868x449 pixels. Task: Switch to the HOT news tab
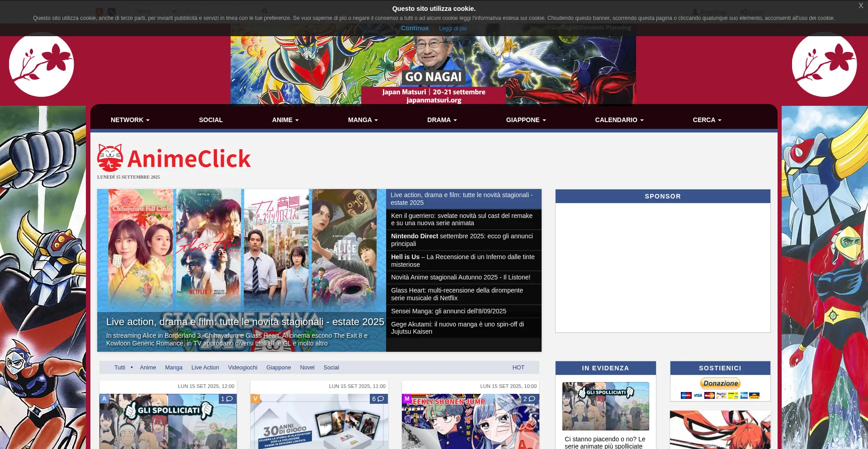(x=519, y=368)
